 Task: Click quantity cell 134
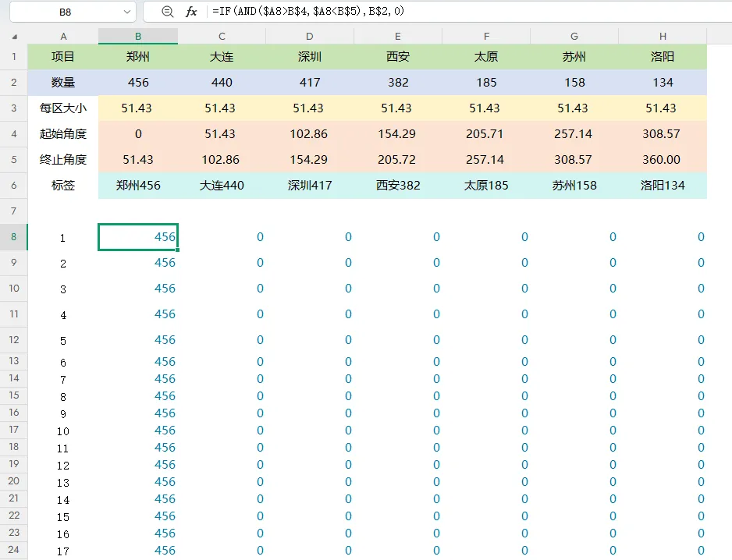663,83
